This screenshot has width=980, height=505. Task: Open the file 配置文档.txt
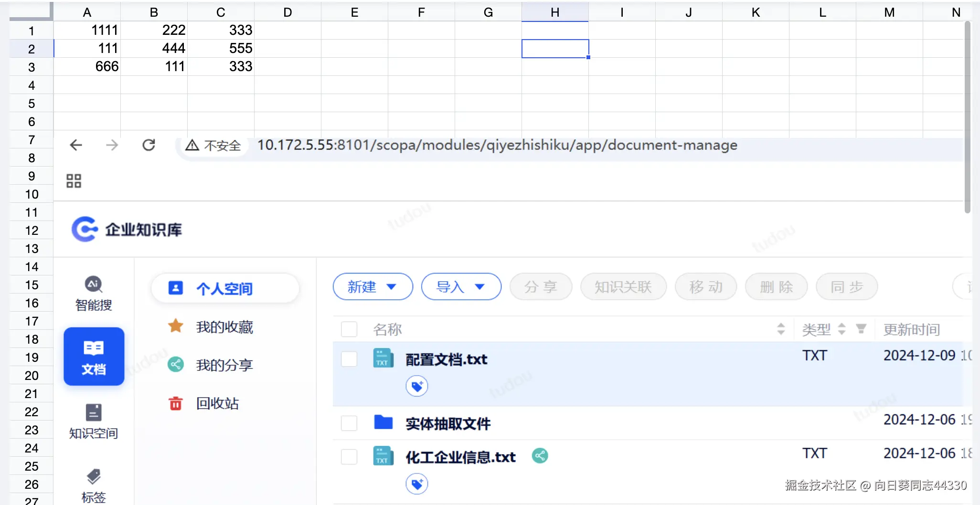point(447,359)
